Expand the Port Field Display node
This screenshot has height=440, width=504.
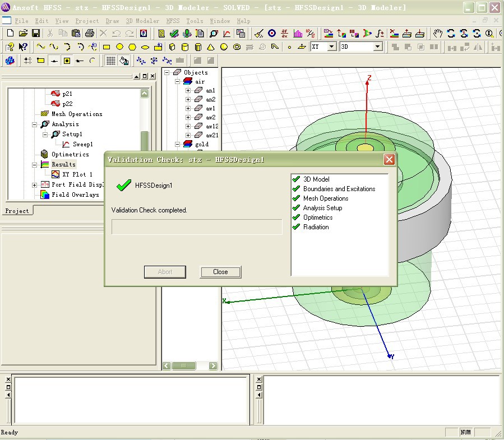34,185
